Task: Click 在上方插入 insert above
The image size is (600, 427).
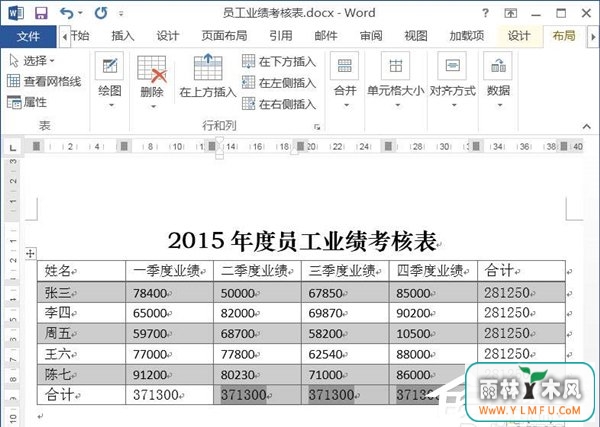Action: coord(208,76)
